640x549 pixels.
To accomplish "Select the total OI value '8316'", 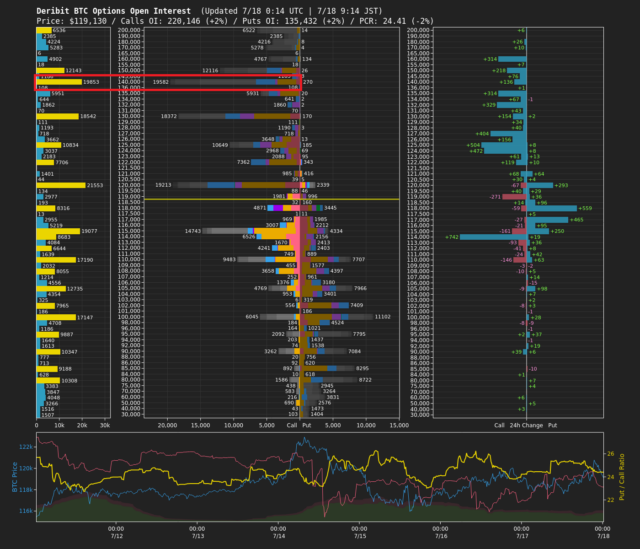I will pyautogui.click(x=63, y=208).
